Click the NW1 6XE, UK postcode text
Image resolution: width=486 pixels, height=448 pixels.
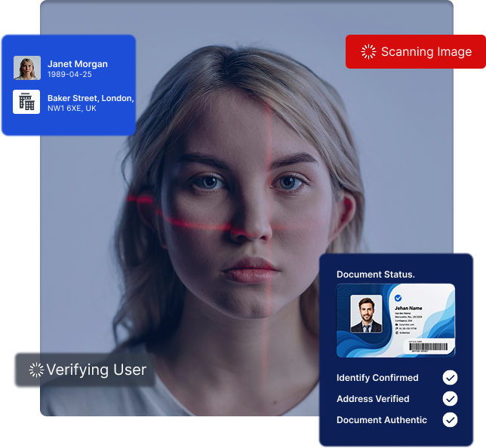point(72,109)
